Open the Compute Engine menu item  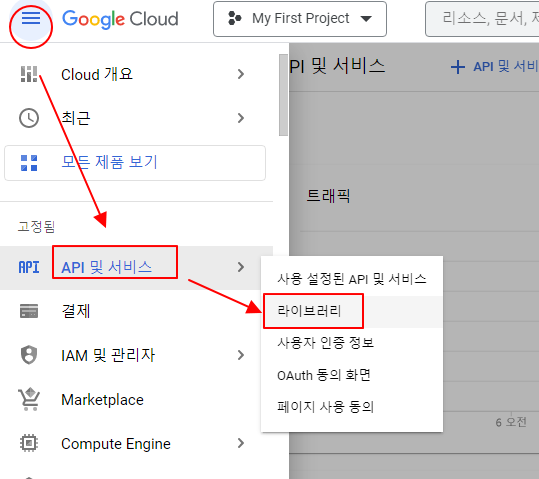click(x=136, y=444)
